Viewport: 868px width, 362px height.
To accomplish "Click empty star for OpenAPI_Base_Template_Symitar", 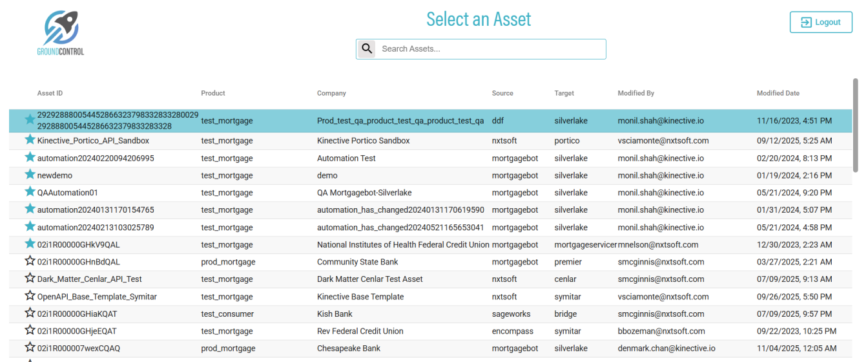I will (x=30, y=296).
